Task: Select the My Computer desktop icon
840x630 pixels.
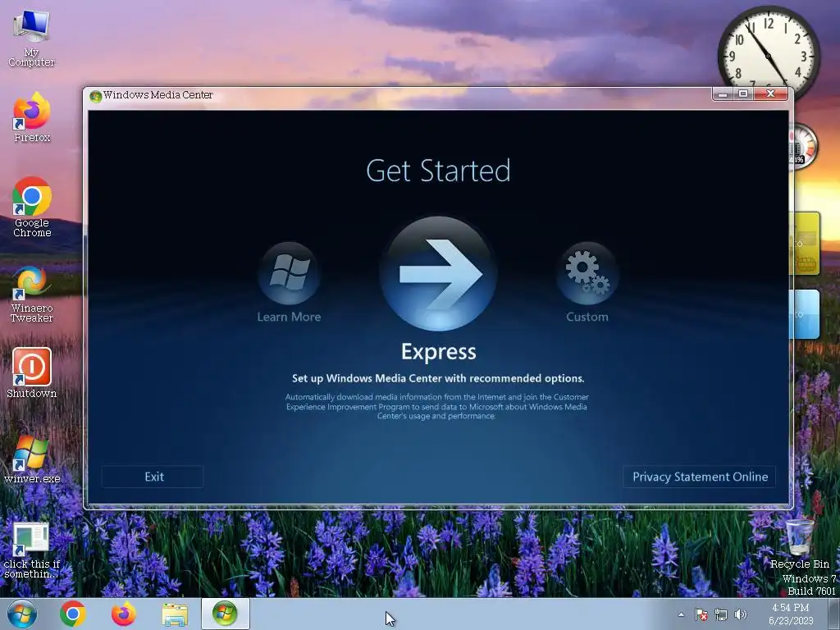Action: (32, 38)
